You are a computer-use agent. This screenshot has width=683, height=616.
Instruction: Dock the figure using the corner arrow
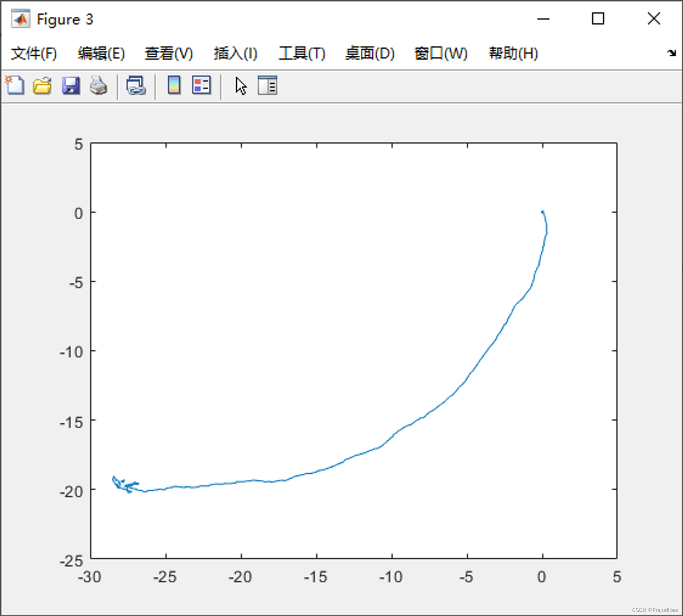click(671, 53)
